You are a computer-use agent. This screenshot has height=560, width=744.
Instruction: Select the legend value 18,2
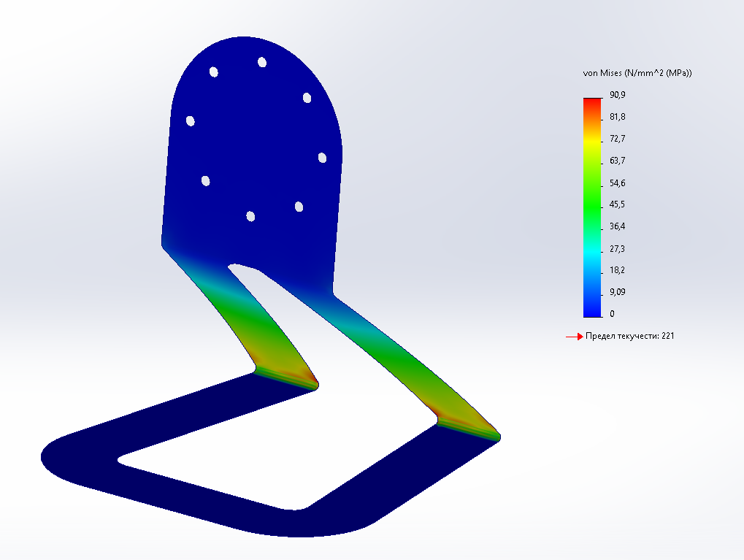tap(617, 270)
